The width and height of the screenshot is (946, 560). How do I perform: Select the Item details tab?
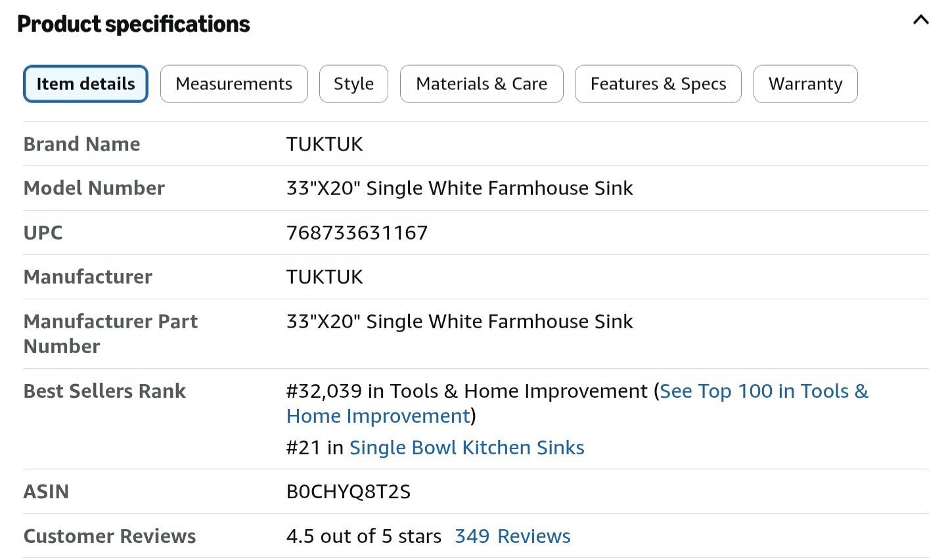tap(85, 84)
